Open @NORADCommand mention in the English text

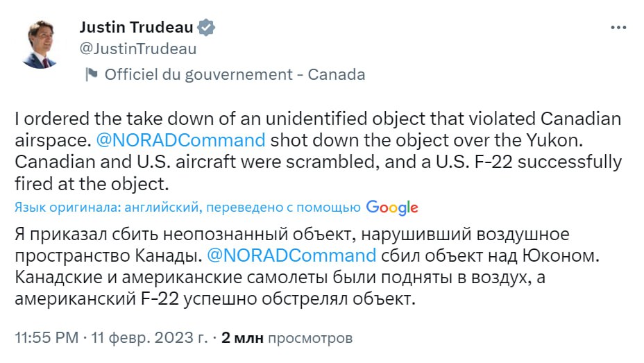click(178, 140)
